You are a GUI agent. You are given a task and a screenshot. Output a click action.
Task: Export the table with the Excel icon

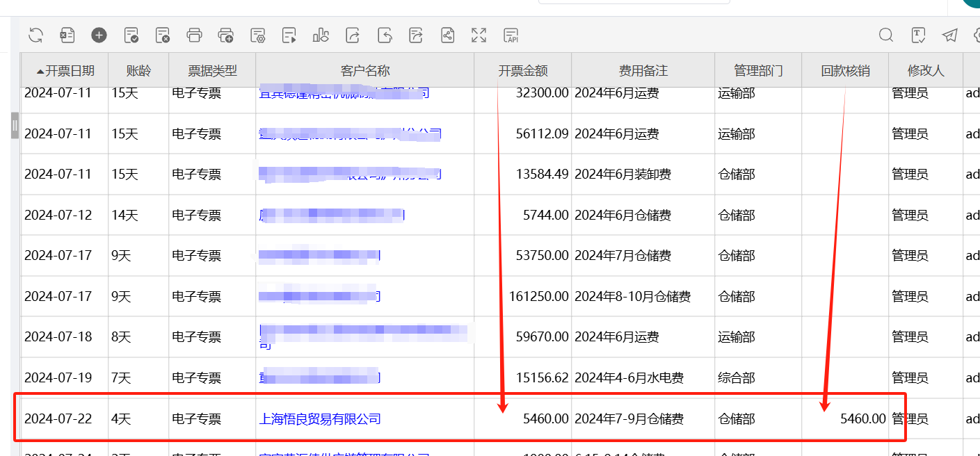(67, 35)
